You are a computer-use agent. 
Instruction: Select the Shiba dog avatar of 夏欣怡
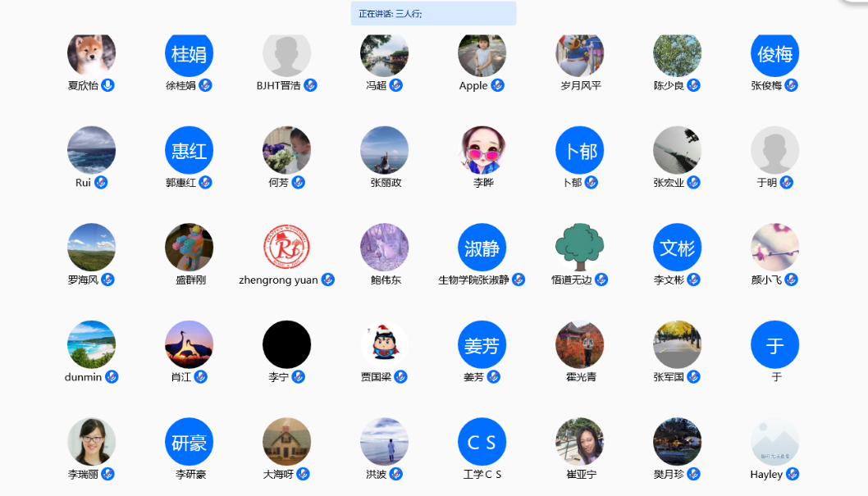[x=91, y=54]
